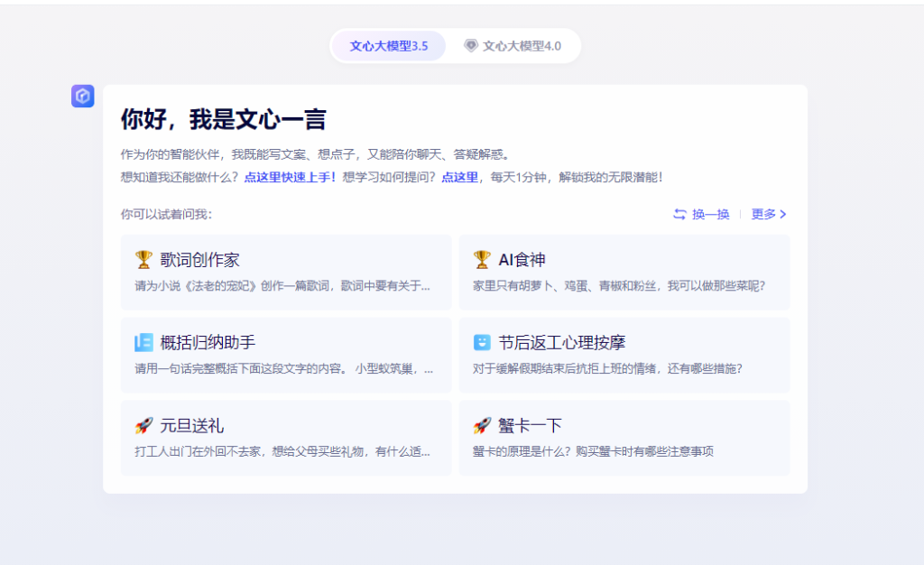Switch to the 文心大模型3.5 tab
Image resolution: width=924 pixels, height=565 pixels.
(x=389, y=45)
